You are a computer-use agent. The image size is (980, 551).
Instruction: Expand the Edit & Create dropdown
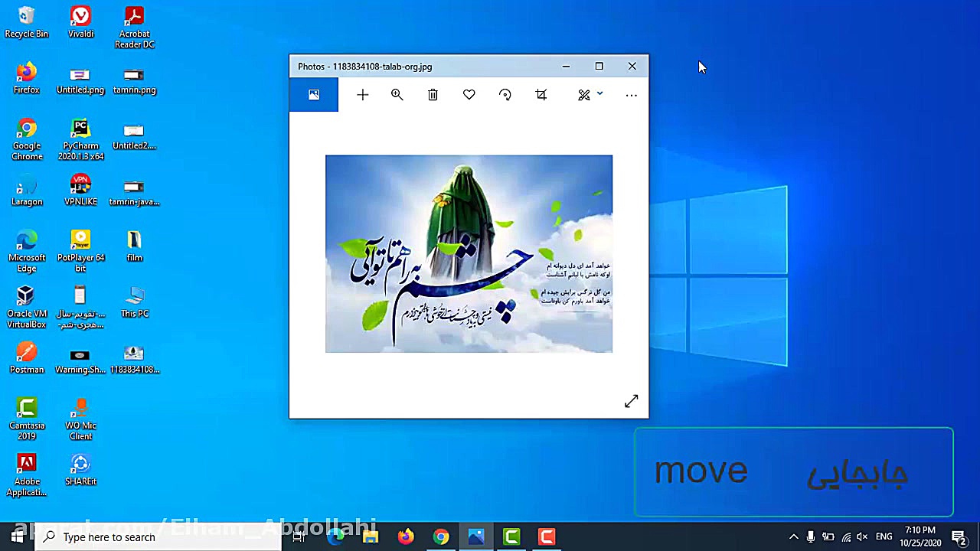(x=599, y=94)
